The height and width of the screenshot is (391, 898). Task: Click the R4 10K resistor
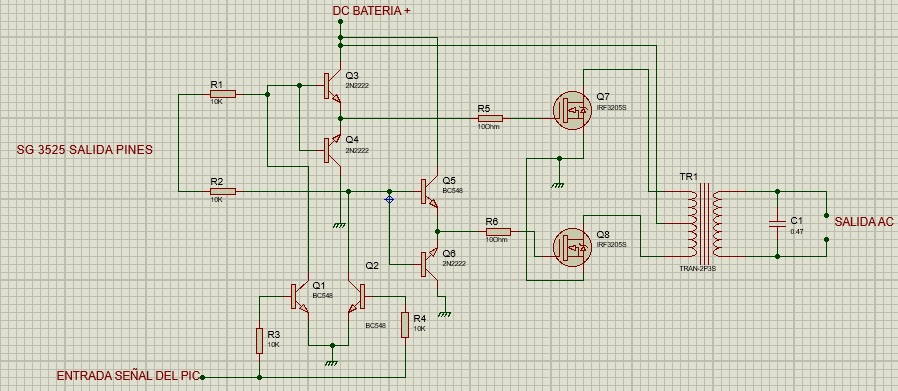pyautogui.click(x=405, y=325)
